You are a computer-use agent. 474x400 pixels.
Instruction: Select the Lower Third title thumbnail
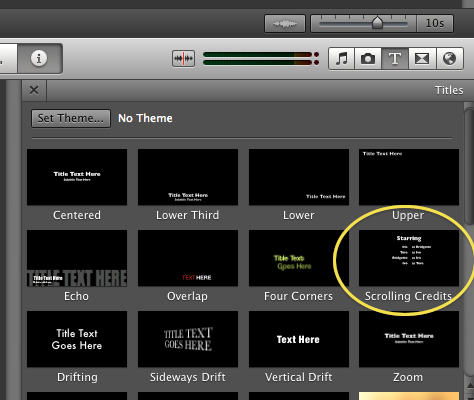click(188, 177)
